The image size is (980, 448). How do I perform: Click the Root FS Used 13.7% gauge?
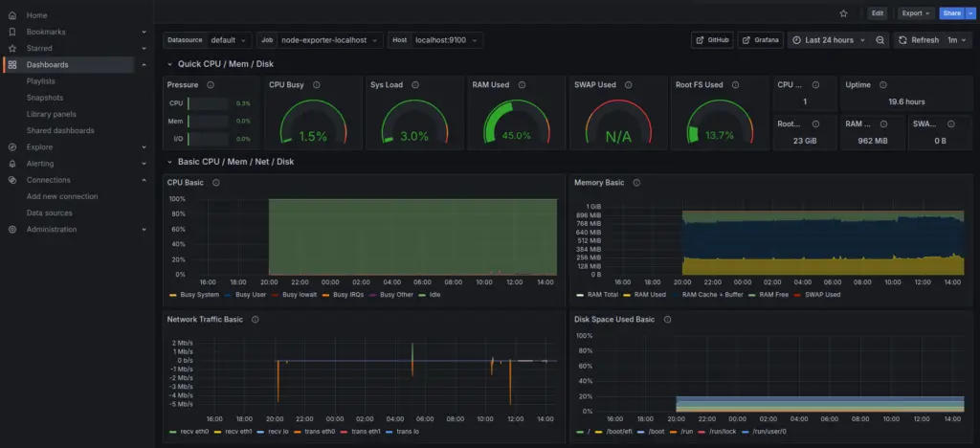720,123
